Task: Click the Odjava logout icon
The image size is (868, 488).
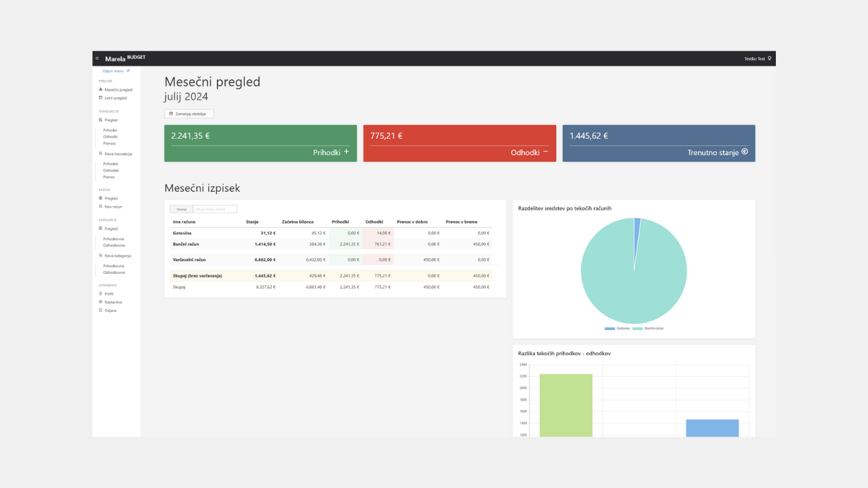Action: click(100, 310)
